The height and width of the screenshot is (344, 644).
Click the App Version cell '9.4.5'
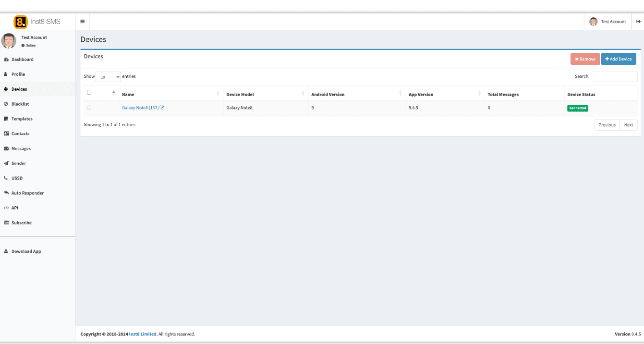pos(413,107)
